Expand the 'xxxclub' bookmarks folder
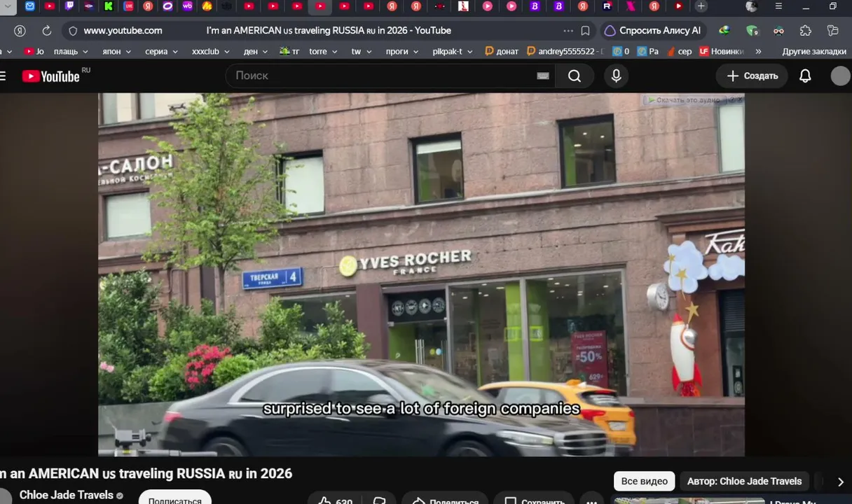The height and width of the screenshot is (504, 852). click(x=211, y=52)
